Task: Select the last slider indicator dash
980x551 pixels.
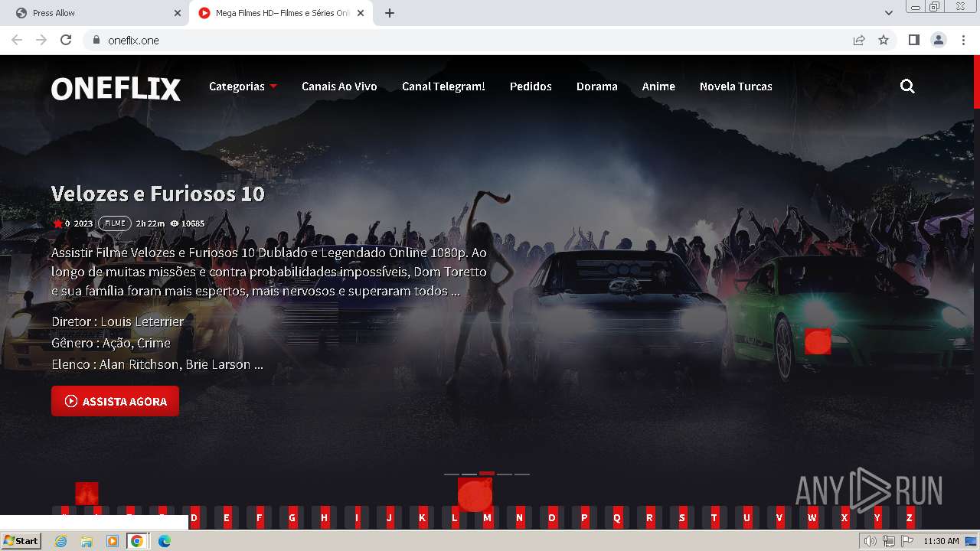Action: click(x=522, y=474)
